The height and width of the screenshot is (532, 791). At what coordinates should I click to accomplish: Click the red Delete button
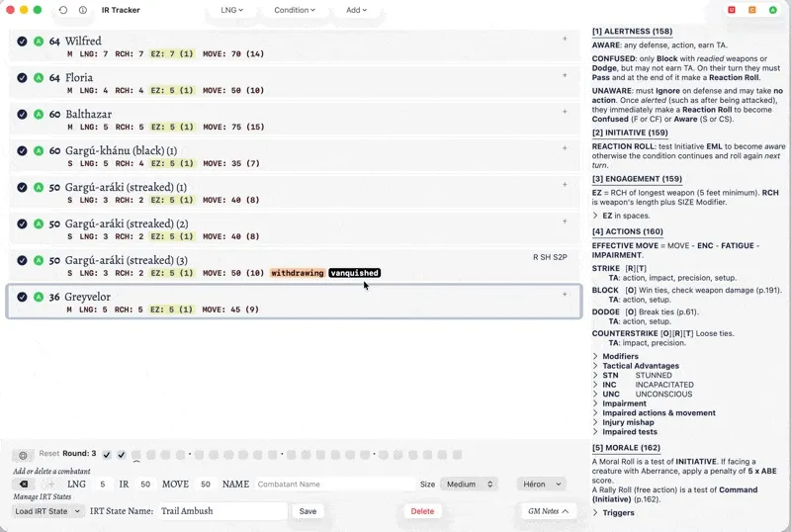tap(422, 511)
